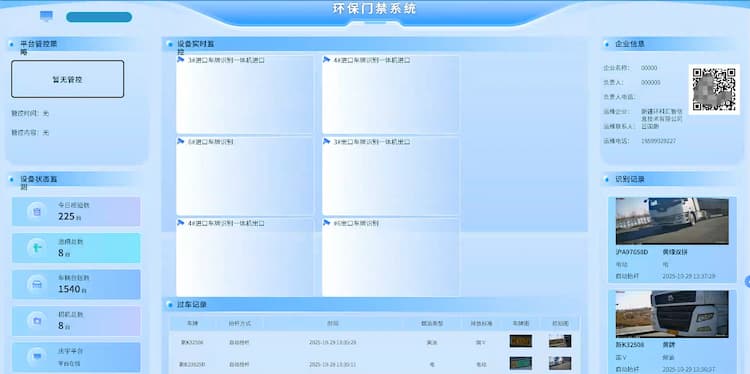Select the 1540 vehicle count value
This screenshot has height=374, width=750.
click(69, 289)
